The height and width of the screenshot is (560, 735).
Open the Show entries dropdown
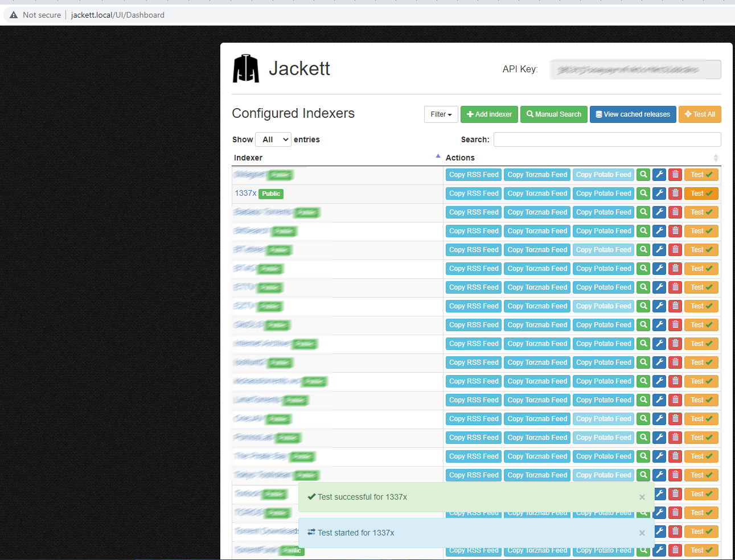[273, 139]
